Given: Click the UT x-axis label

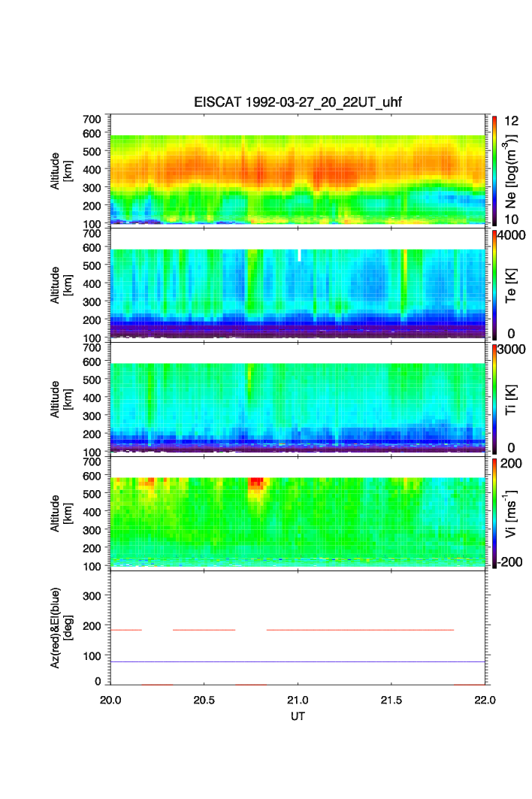Looking at the screenshot, I should pos(298,716).
